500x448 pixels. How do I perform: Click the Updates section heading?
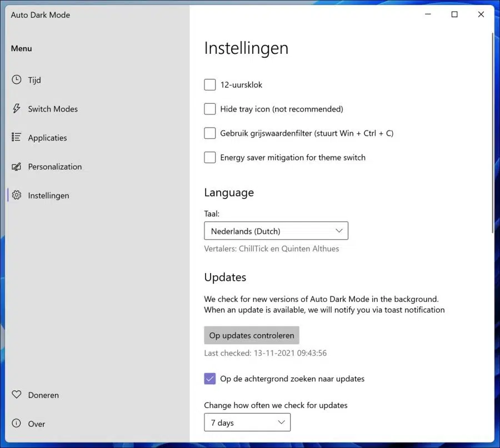pyautogui.click(x=225, y=277)
